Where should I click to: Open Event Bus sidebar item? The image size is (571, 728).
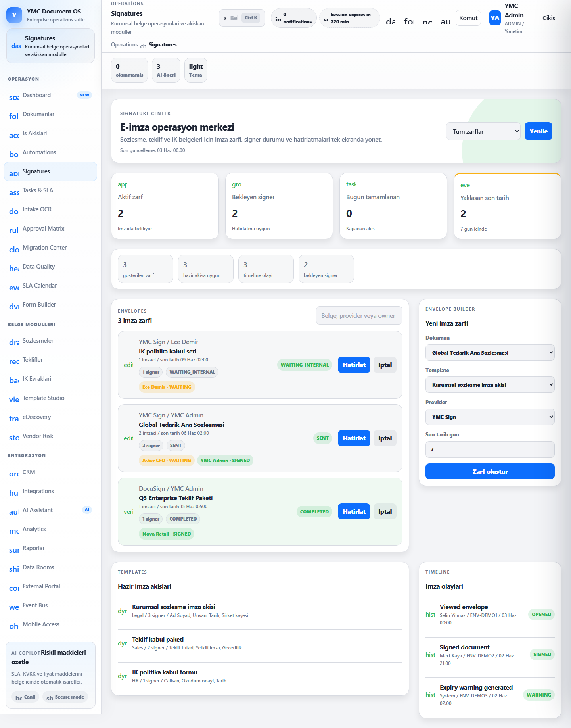tap(50, 605)
